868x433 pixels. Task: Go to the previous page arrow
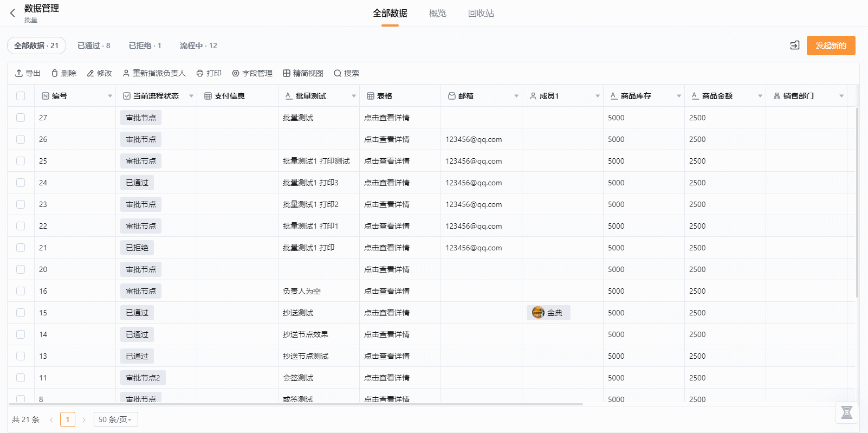coord(51,419)
